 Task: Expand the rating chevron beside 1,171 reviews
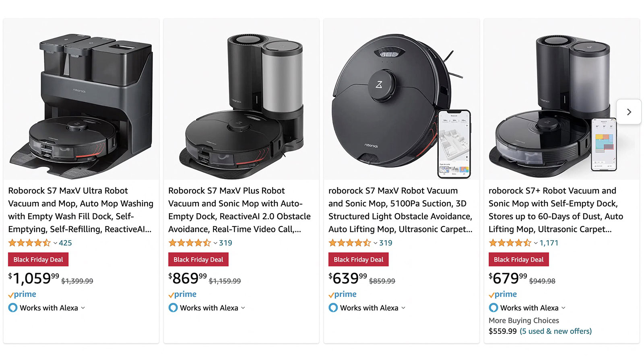(x=536, y=243)
